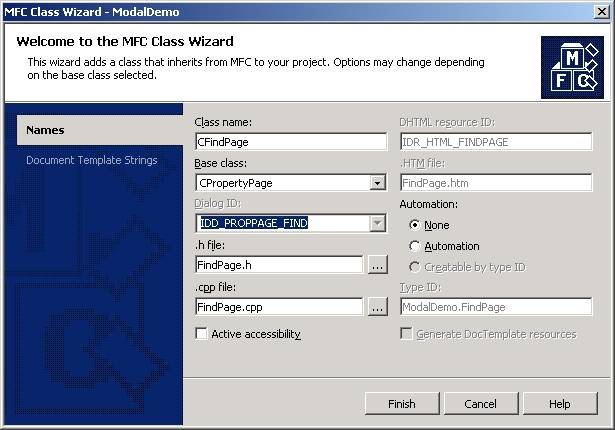Screen dimensions: 615x430
Task: Enable the Active accessibility checkbox
Action: tap(201, 334)
